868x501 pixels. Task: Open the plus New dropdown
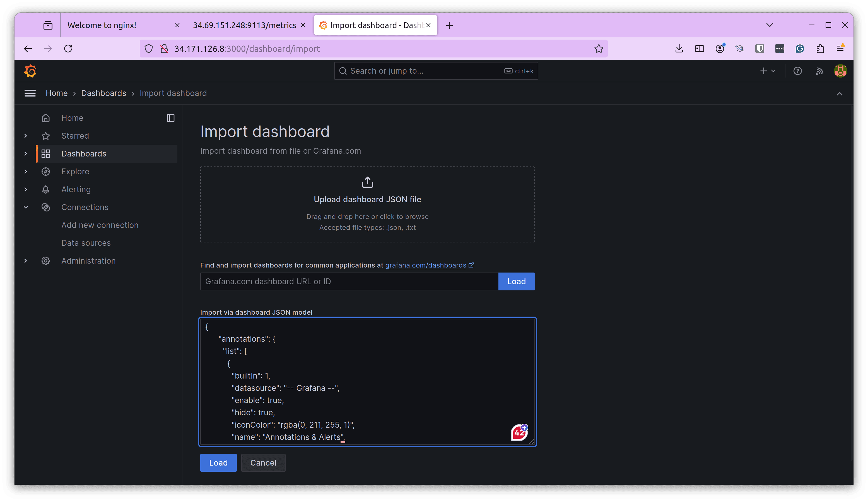pos(768,71)
